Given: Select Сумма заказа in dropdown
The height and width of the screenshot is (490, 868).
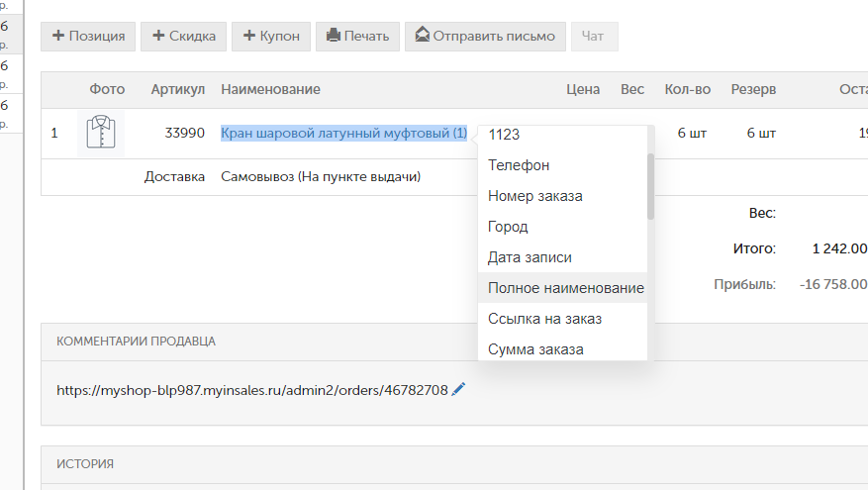Looking at the screenshot, I should tap(535, 349).
